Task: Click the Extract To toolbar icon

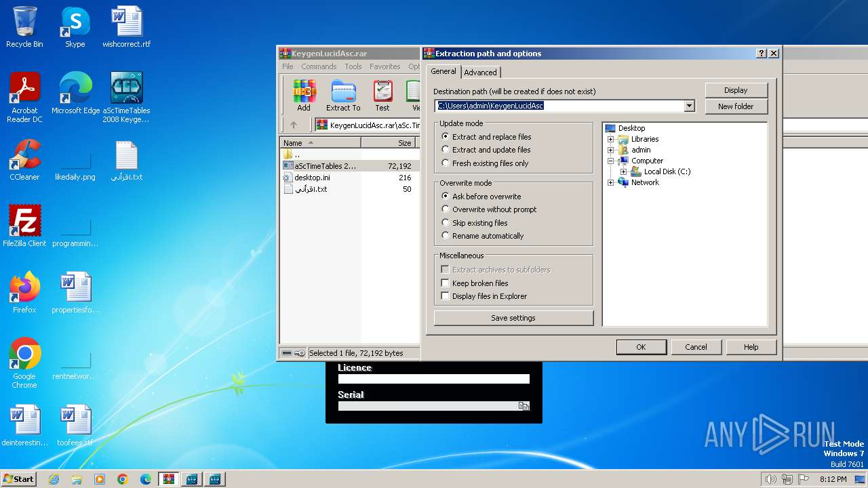Action: tap(343, 96)
